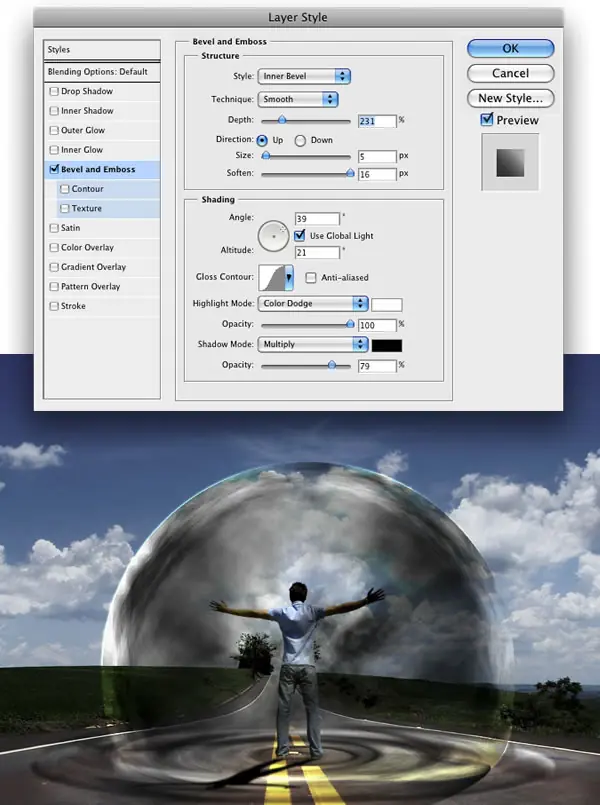The height and width of the screenshot is (805, 600).
Task: Click the Gloss Contour curve thumbnail
Action: tap(272, 277)
